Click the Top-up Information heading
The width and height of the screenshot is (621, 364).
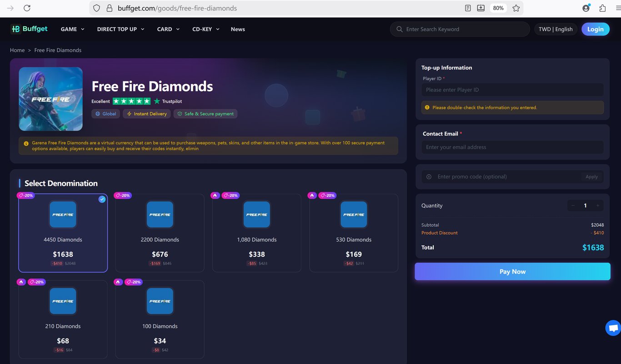click(446, 68)
